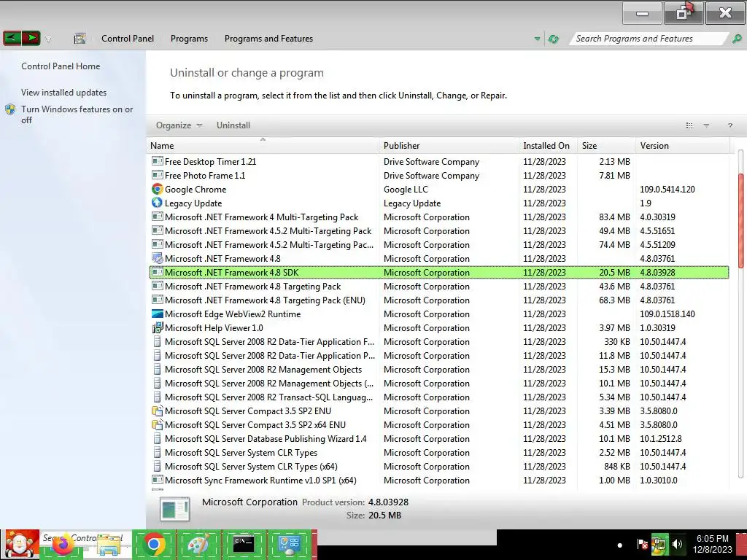Open volume control speaker icon
The height and width of the screenshot is (560, 747).
(677, 544)
